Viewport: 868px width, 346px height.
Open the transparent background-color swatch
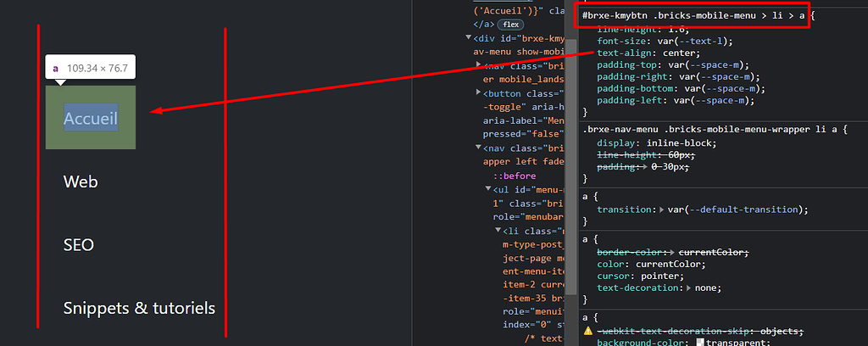pyautogui.click(x=699, y=342)
